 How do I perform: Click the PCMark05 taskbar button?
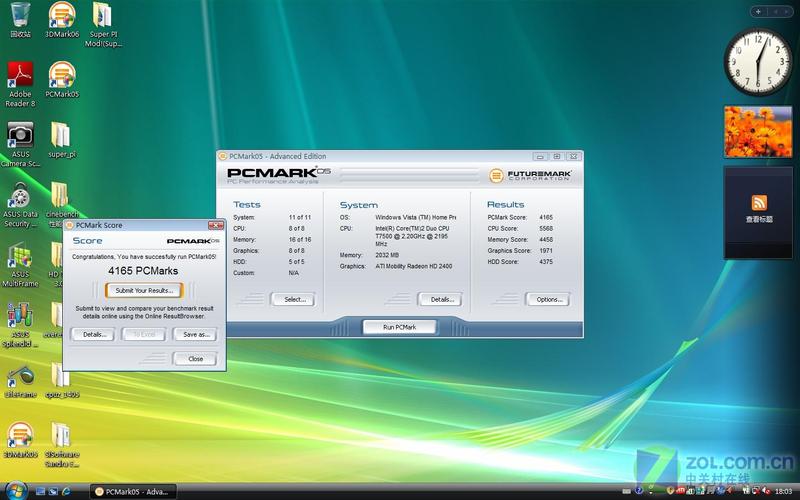[133, 492]
